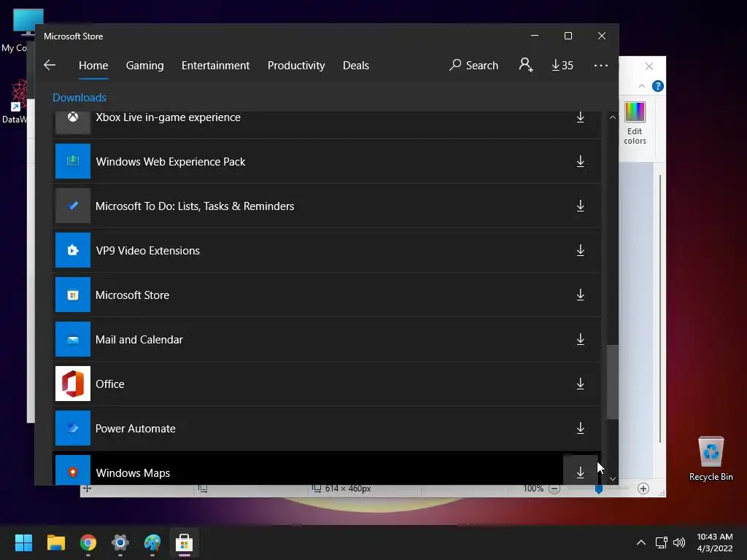This screenshot has height=560, width=747.
Task: Download Power Automate update
Action: (580, 428)
